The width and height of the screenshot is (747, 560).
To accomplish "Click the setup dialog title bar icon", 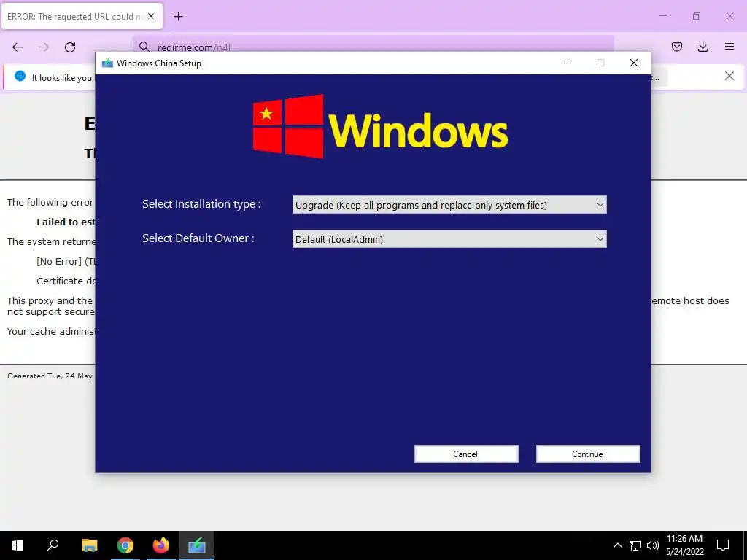I will pyautogui.click(x=107, y=63).
